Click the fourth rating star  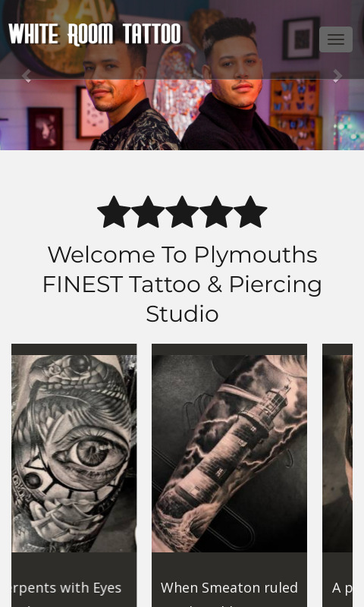[x=216, y=212]
